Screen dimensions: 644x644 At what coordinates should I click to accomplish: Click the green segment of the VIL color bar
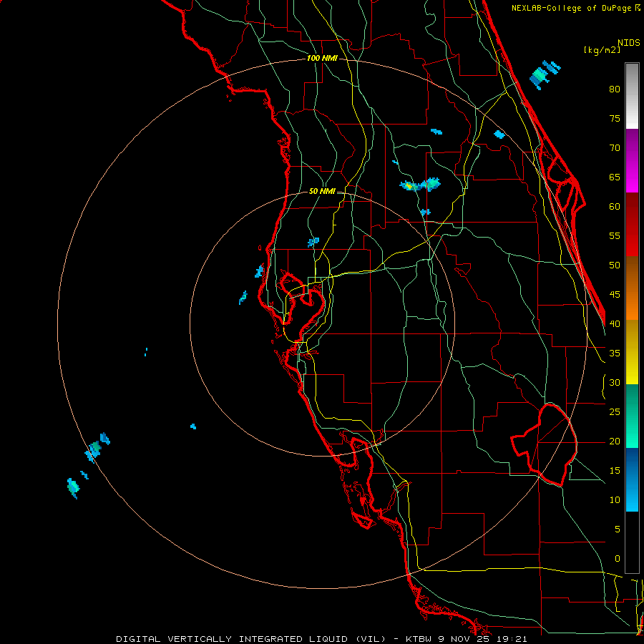point(632,416)
